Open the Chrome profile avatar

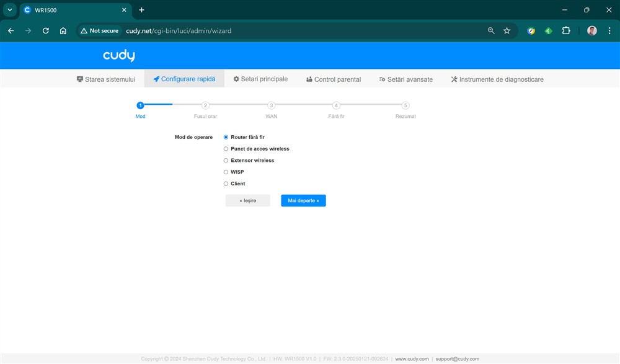[591, 30]
